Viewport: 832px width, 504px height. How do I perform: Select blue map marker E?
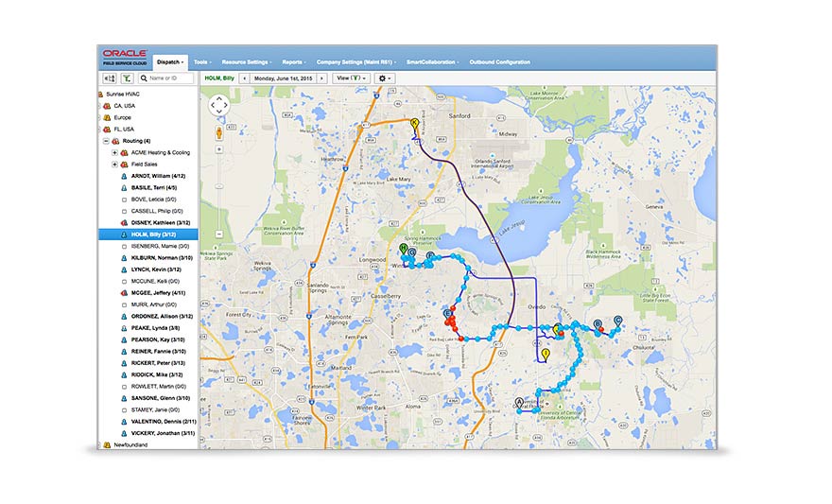click(448, 315)
